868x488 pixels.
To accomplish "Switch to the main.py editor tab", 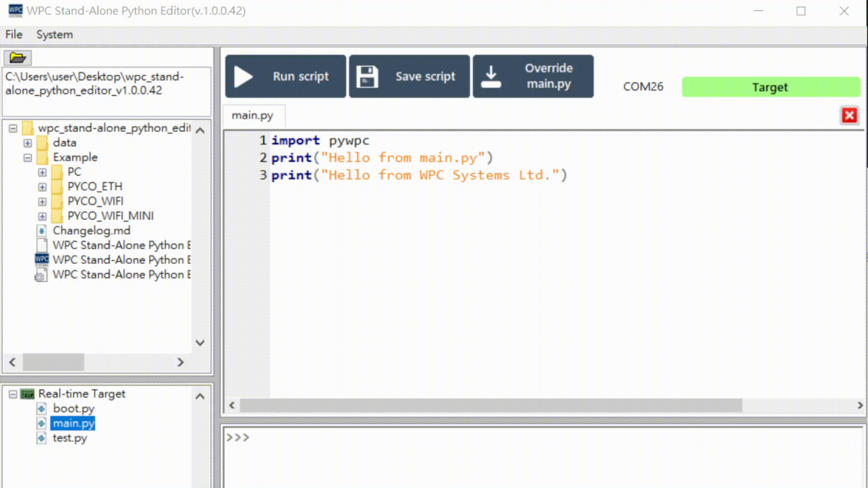I will coord(252,115).
